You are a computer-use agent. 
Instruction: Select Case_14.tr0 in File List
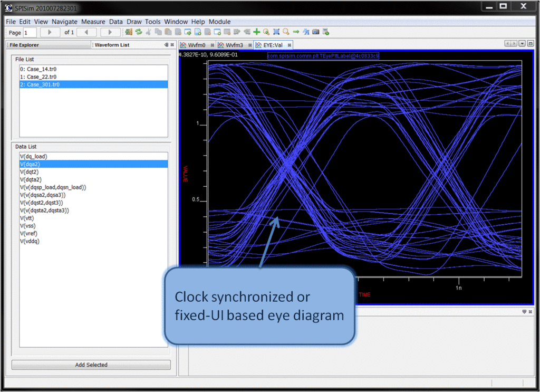coord(38,69)
